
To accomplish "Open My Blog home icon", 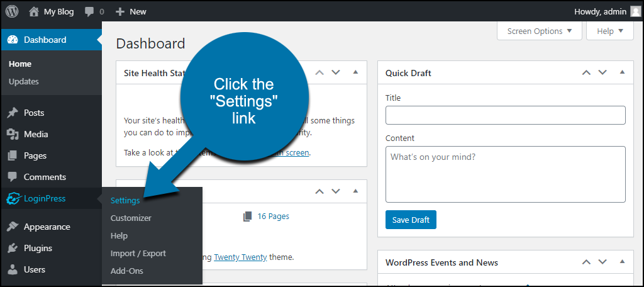I will click(x=34, y=12).
